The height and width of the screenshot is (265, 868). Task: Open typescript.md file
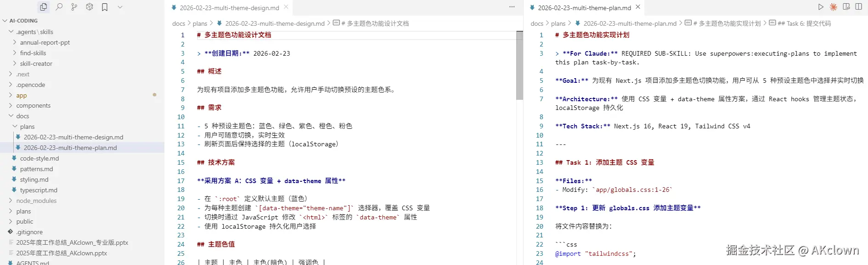pyautogui.click(x=39, y=190)
